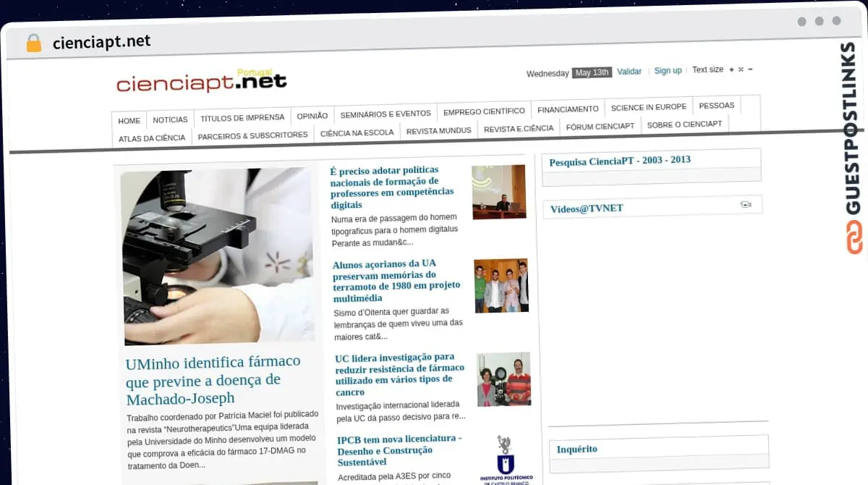The image size is (868, 485).
Task: Click the Wednesday day label
Action: (x=548, y=74)
